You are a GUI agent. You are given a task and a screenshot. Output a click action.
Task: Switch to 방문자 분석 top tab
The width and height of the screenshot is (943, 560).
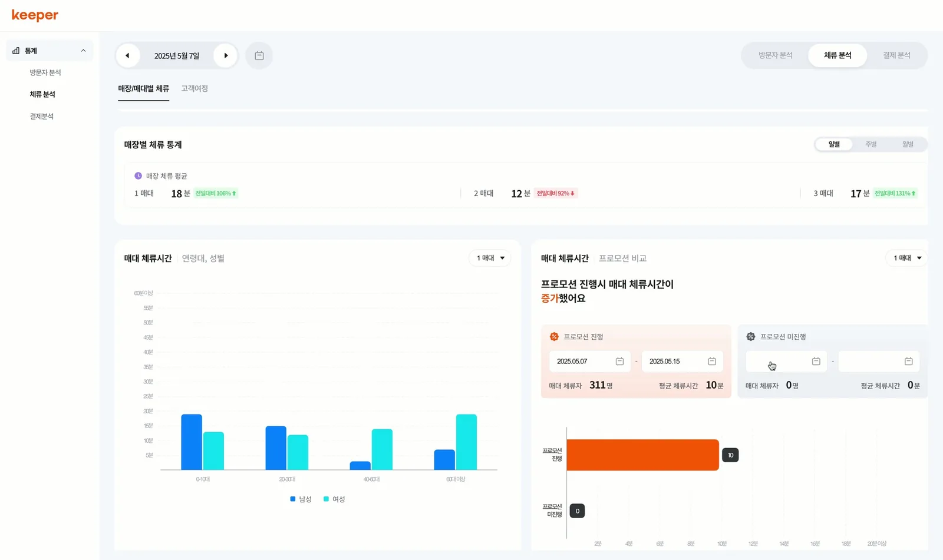pyautogui.click(x=776, y=55)
